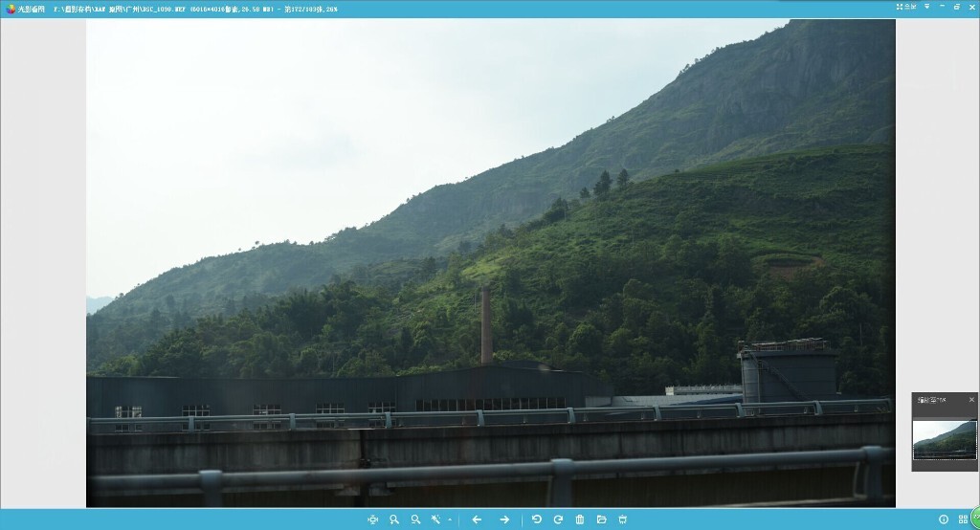980x530 pixels.
Task: Click the green circular badge in the corner
Action: point(975,517)
